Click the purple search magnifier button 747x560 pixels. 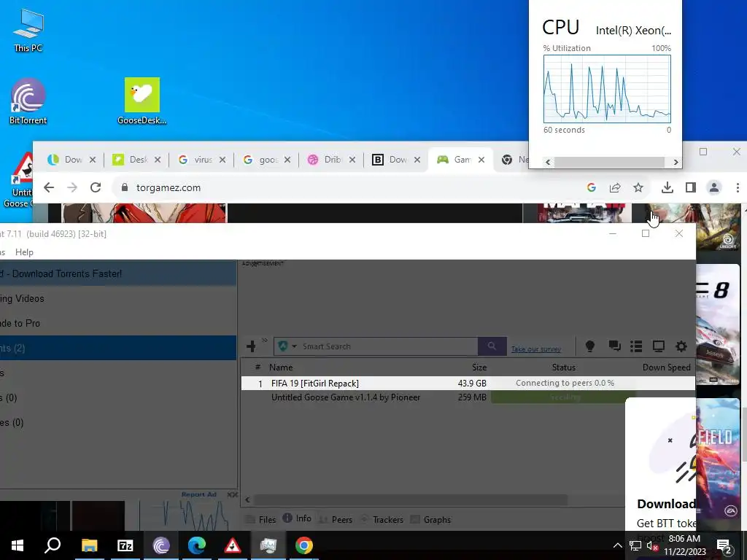point(492,346)
